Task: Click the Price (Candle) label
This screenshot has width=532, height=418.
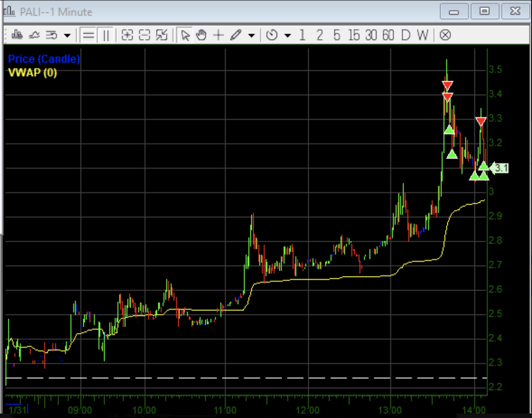Action: pyautogui.click(x=43, y=59)
